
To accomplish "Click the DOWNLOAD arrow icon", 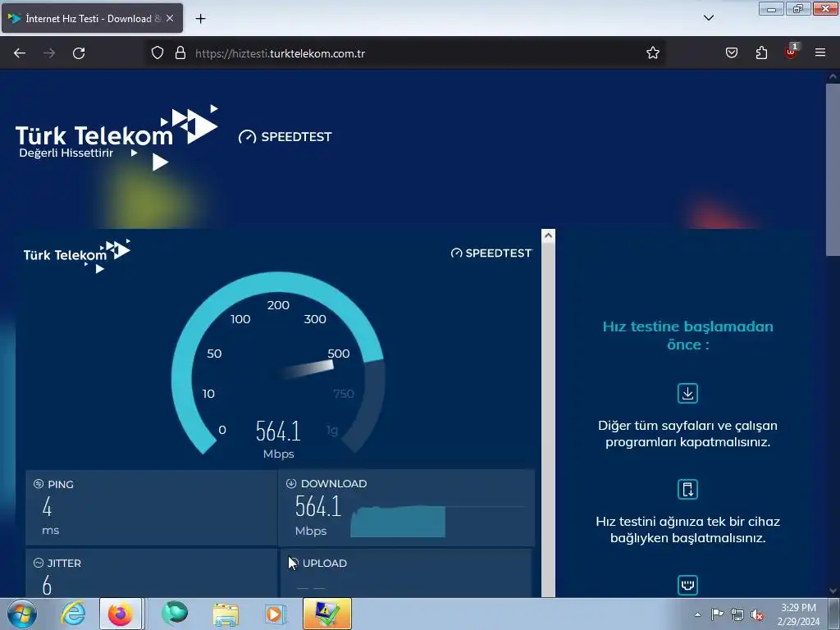I will (x=291, y=483).
